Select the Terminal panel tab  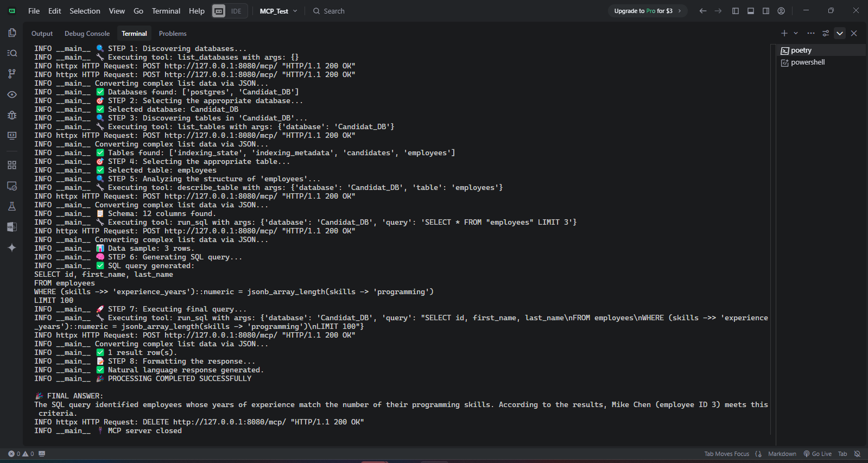134,34
